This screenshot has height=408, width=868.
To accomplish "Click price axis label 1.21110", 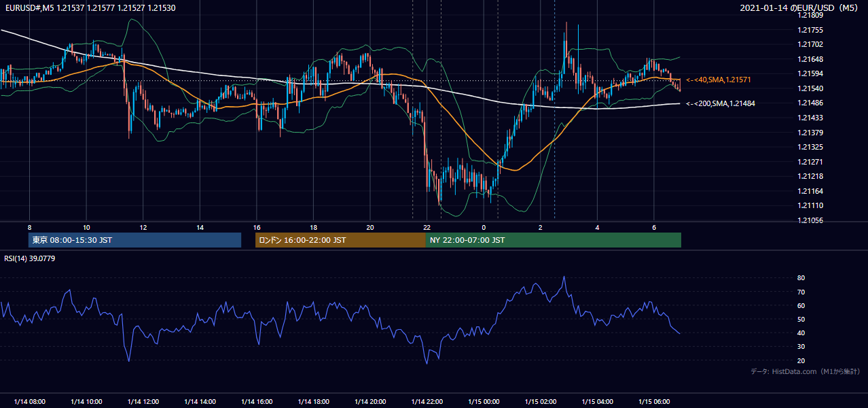I will (x=811, y=205).
